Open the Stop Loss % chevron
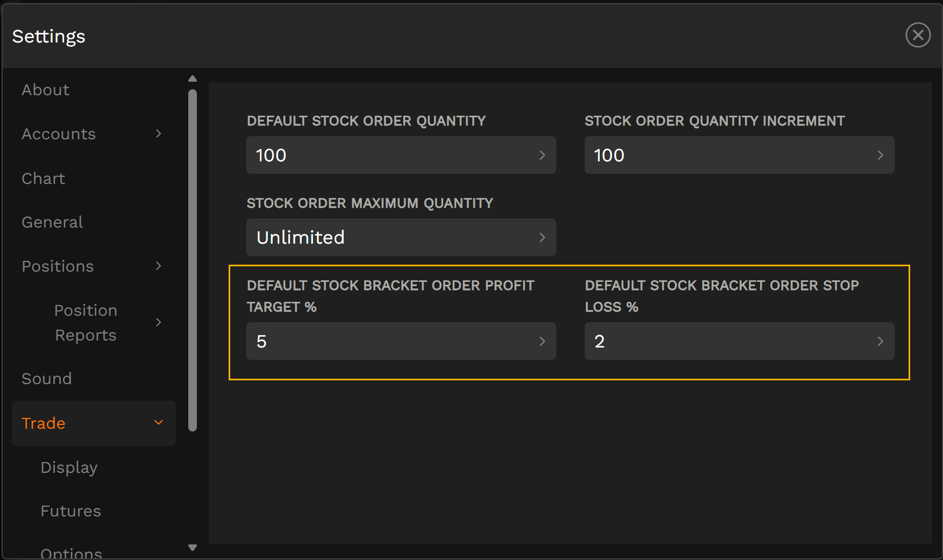 tap(880, 341)
